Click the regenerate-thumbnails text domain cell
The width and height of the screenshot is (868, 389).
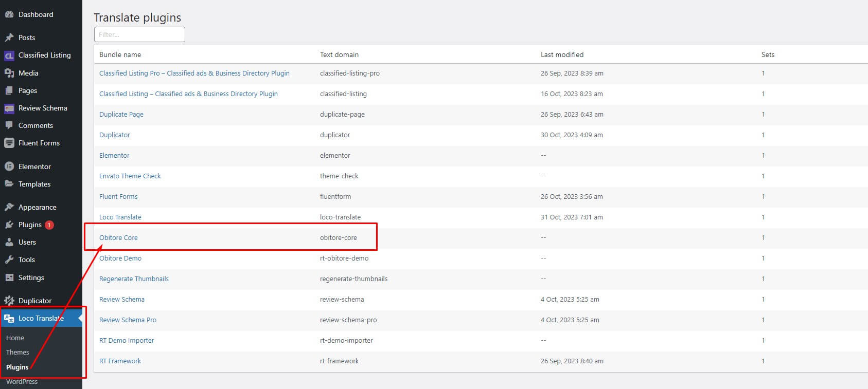pos(354,279)
